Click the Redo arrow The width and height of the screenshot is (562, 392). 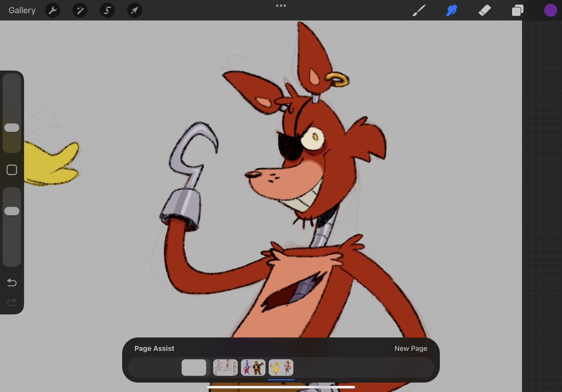point(12,302)
